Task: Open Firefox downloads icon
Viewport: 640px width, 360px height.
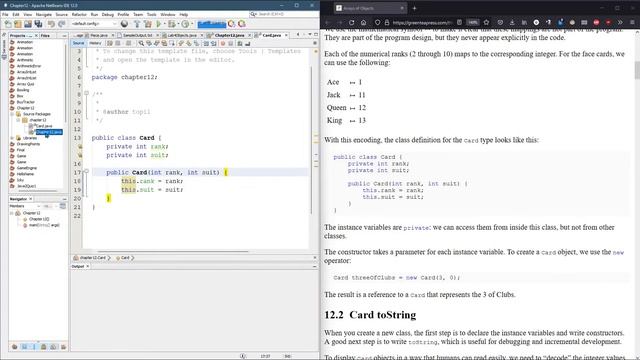Action: [512, 22]
